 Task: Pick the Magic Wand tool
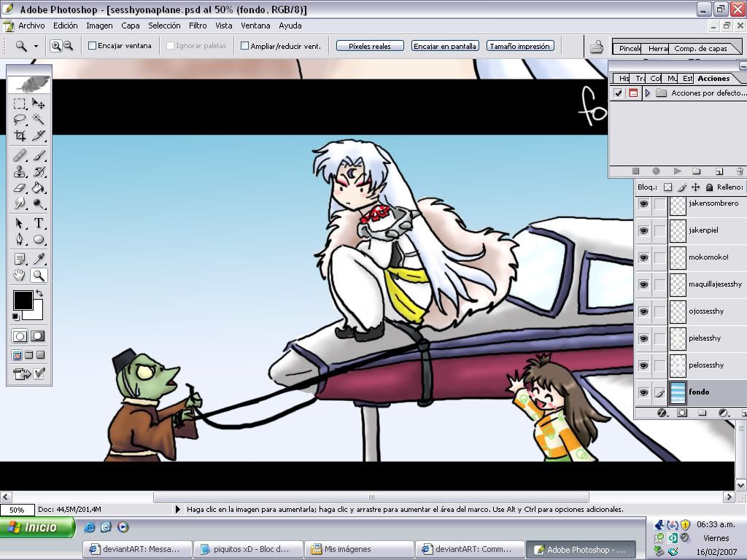click(x=39, y=119)
